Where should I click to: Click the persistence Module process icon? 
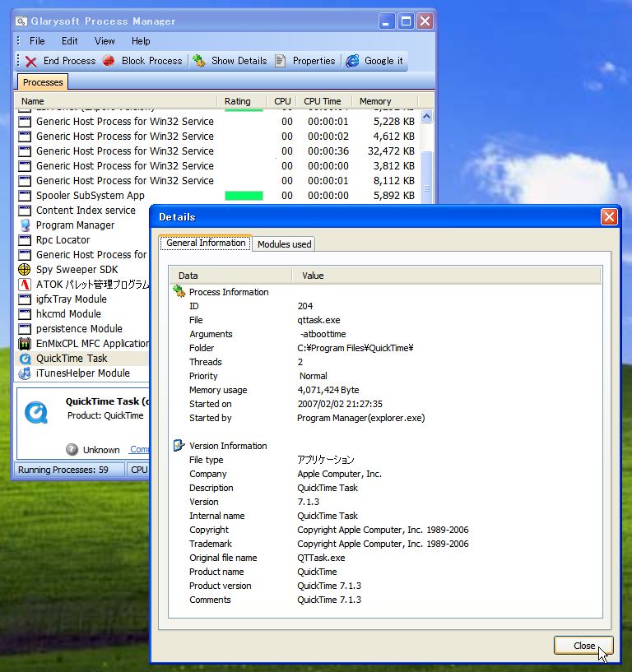pos(25,329)
